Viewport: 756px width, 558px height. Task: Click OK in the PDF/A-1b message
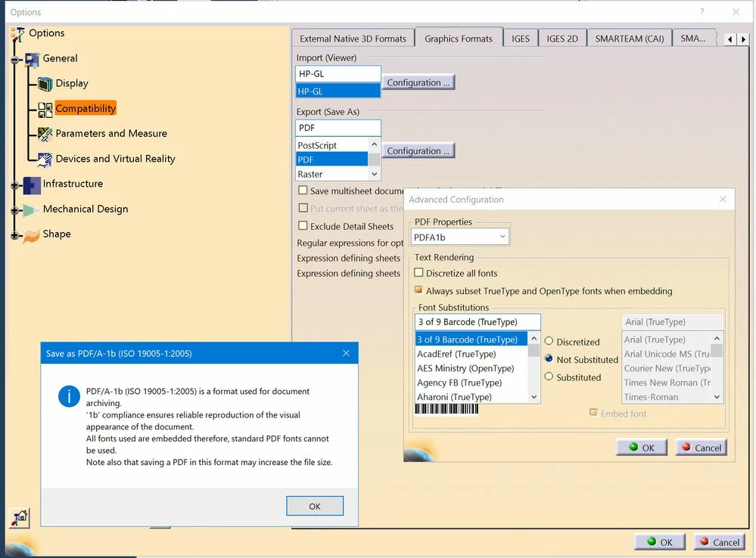[315, 506]
